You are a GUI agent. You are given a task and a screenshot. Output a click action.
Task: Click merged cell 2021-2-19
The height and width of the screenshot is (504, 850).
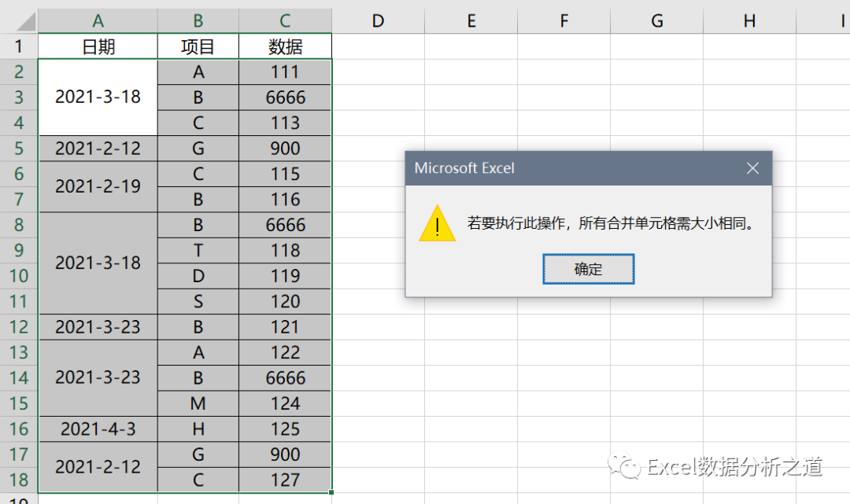98,187
